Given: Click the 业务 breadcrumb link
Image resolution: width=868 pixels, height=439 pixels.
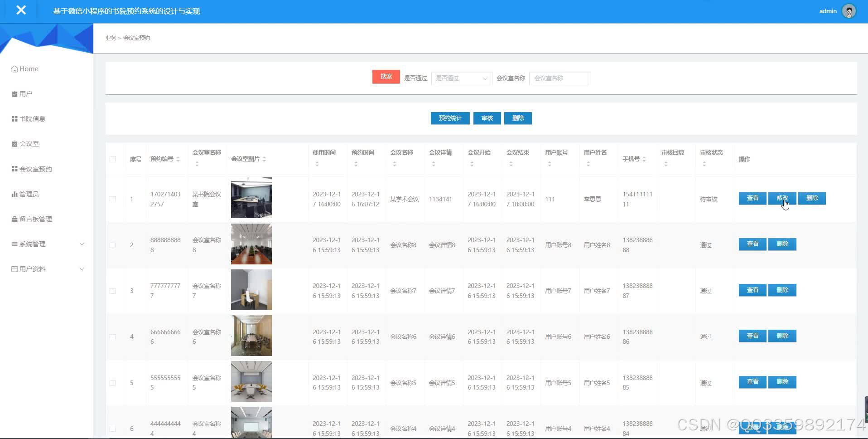Looking at the screenshot, I should click(x=111, y=38).
